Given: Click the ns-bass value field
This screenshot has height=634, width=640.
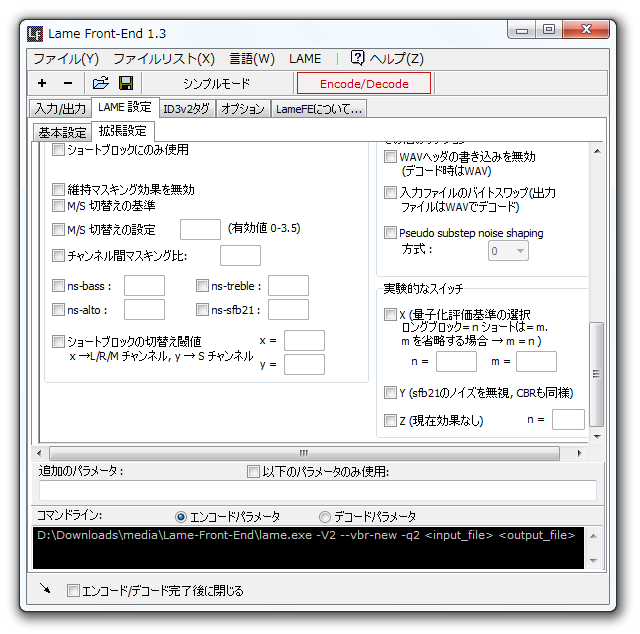Looking at the screenshot, I should pos(144,285).
